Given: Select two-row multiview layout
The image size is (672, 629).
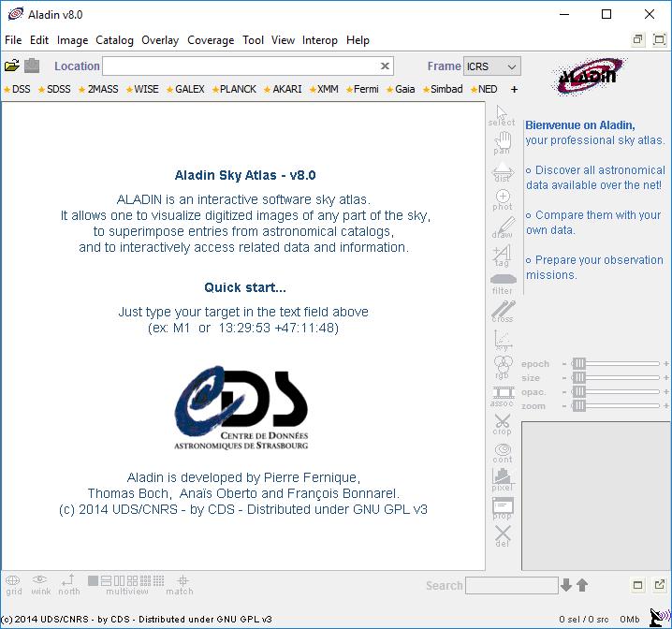Looking at the screenshot, I should coord(106,580).
